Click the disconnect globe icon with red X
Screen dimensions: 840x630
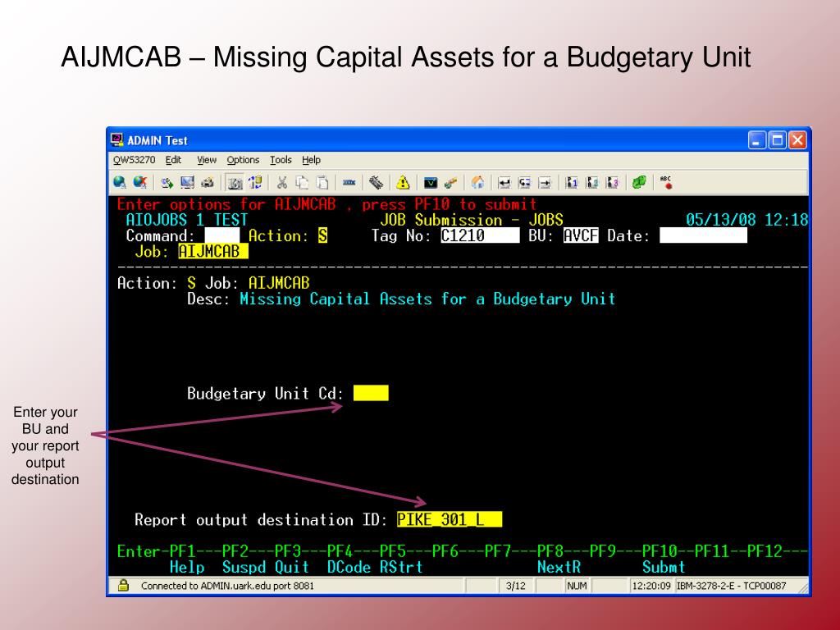(x=140, y=183)
